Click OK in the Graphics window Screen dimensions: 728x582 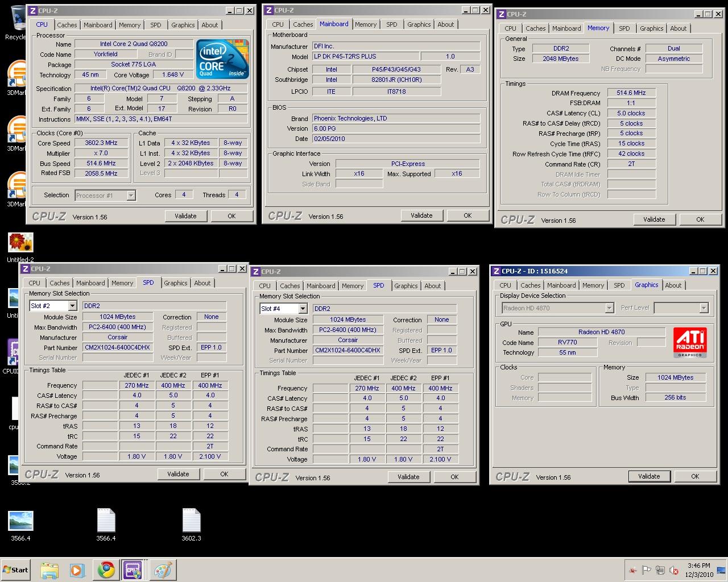point(695,476)
